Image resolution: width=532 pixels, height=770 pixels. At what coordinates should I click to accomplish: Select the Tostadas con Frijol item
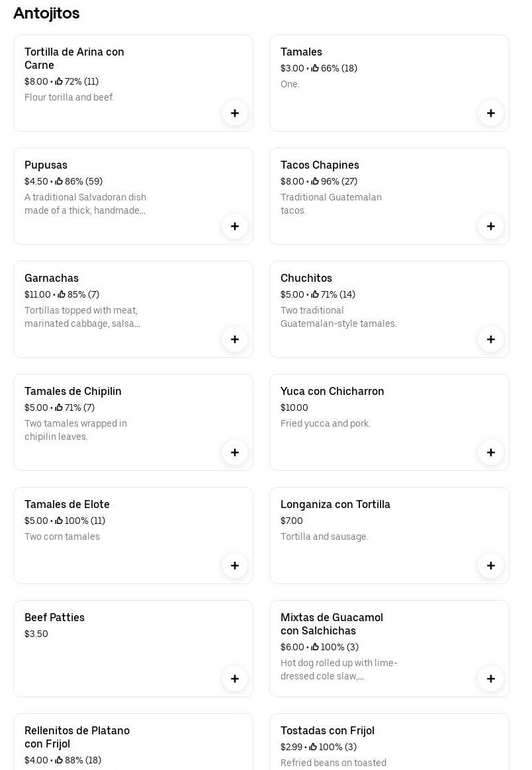[x=328, y=731]
